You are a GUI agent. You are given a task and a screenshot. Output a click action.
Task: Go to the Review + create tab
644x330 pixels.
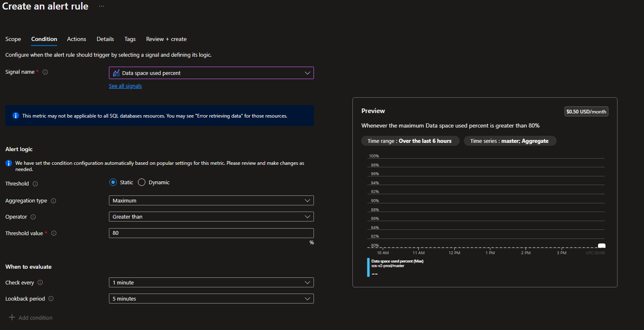point(166,39)
